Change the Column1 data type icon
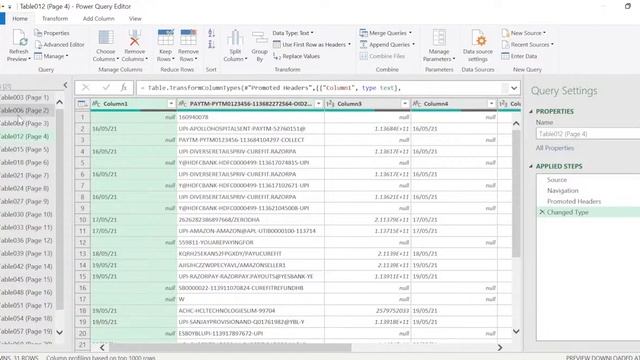 click(96, 104)
